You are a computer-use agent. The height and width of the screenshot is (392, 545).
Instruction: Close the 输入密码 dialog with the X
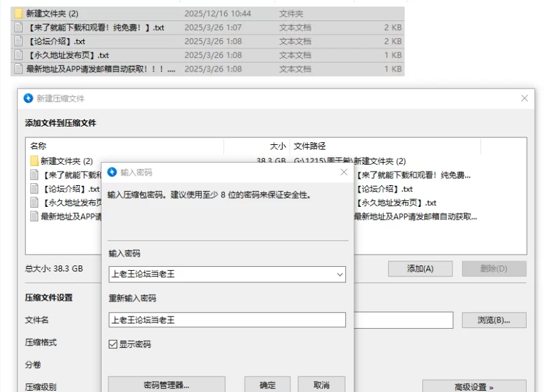click(x=344, y=173)
